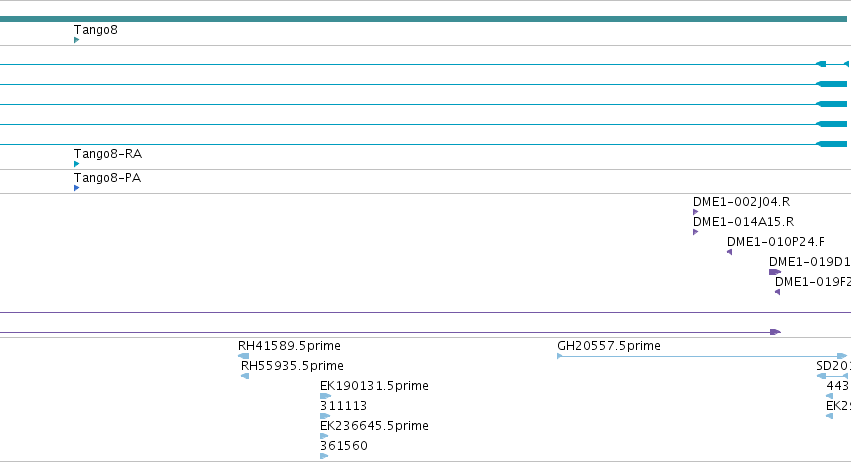The height and width of the screenshot is (462, 851).
Task: Click the Tango8-RA transcript label
Action: 108,154
